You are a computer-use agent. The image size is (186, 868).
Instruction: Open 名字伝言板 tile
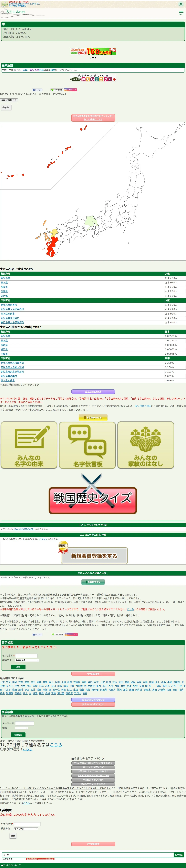(87, 445)
